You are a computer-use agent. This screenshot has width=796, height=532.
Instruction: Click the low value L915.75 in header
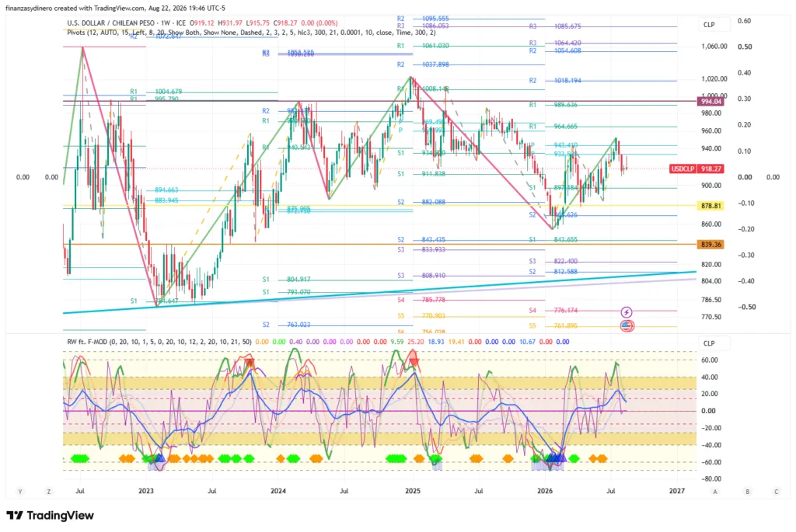pyautogui.click(x=258, y=23)
